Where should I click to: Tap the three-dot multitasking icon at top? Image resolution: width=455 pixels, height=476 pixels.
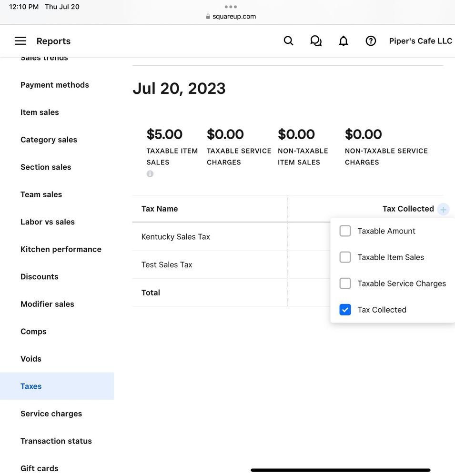pyautogui.click(x=231, y=7)
